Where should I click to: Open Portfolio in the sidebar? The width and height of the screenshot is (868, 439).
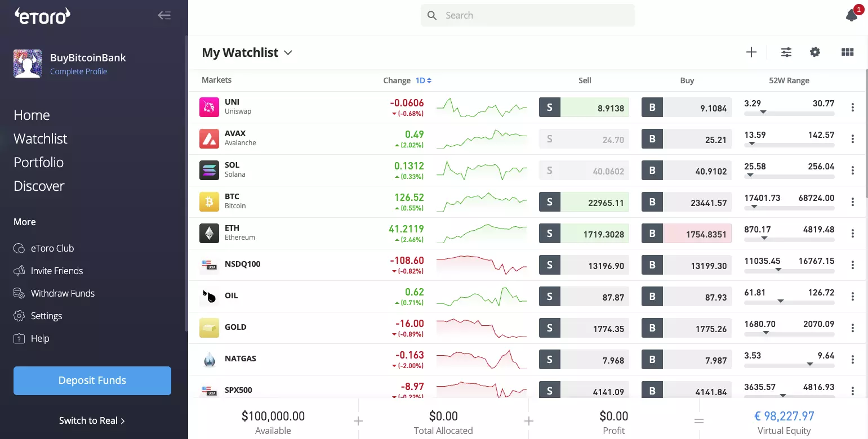[x=39, y=162]
